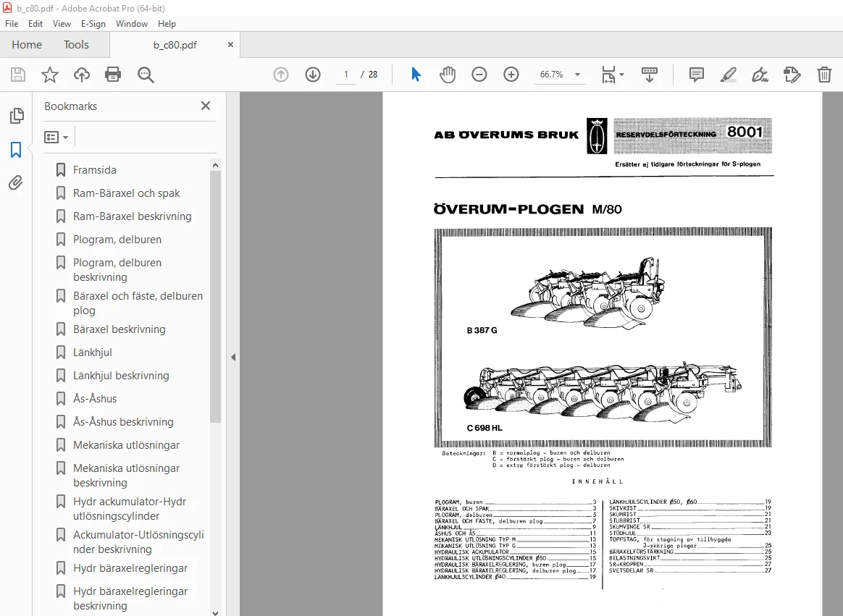Open the File menu

[x=12, y=24]
